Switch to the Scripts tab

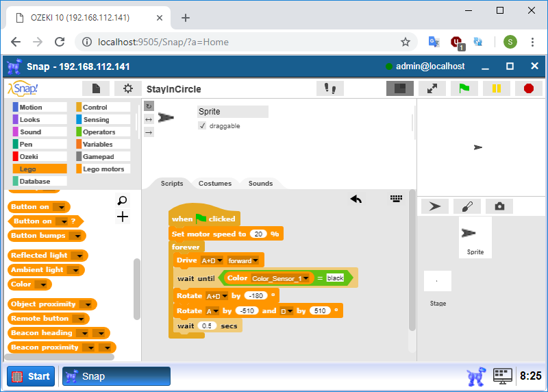172,183
